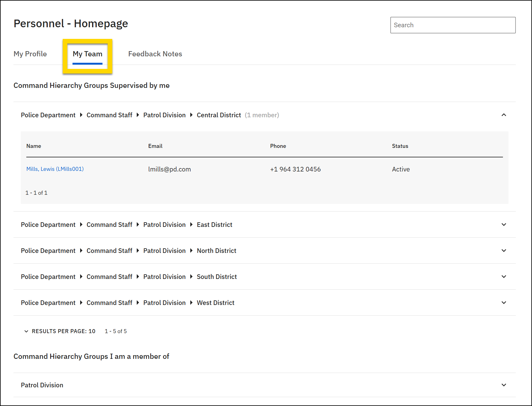Click the Status column header
Viewport: 532px width, 406px height.
400,146
